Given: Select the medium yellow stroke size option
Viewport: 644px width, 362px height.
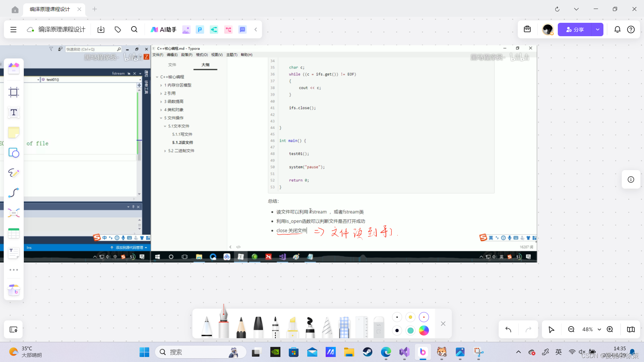Looking at the screenshot, I should tap(410, 317).
